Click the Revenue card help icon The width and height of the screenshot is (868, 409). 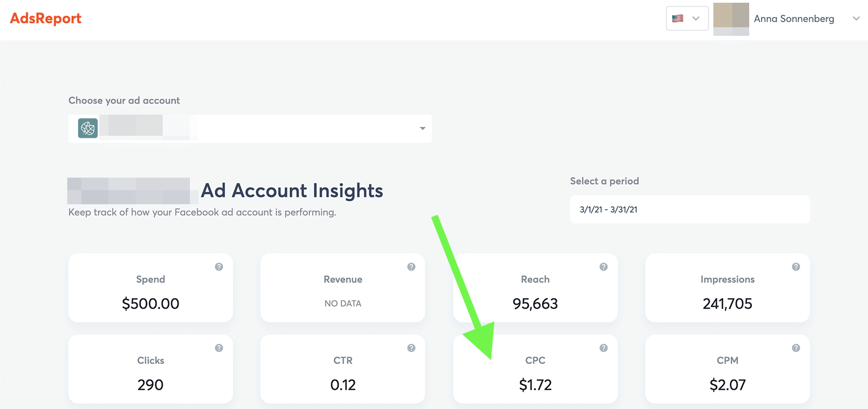click(411, 267)
